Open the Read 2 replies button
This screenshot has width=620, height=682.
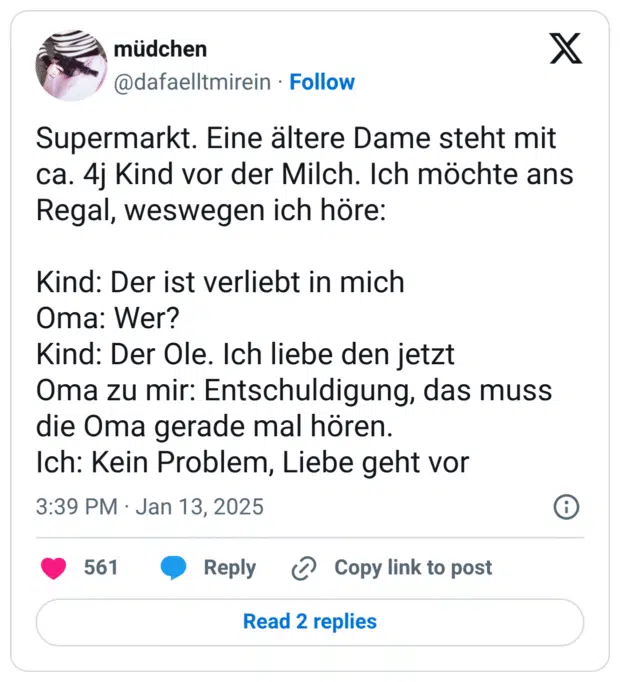tap(310, 622)
